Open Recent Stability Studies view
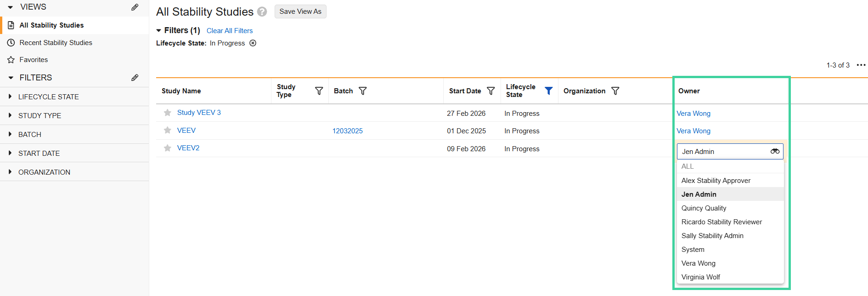Viewport: 868px width, 296px height. click(x=55, y=42)
